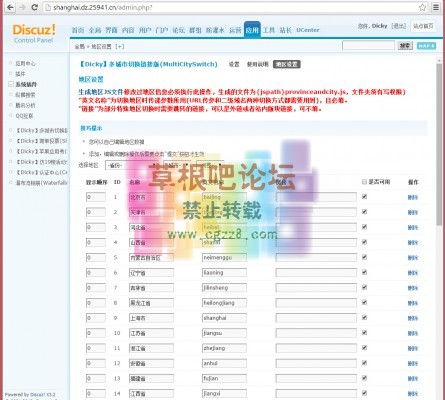Delete the jiangsu row via 删除
Viewport: 445px width, 400px height.
click(x=413, y=333)
